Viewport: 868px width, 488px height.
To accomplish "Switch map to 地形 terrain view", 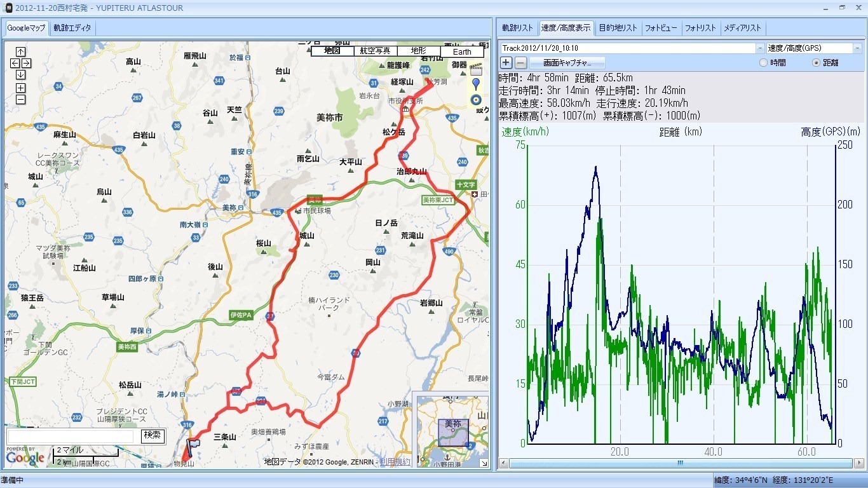I will pos(419,51).
